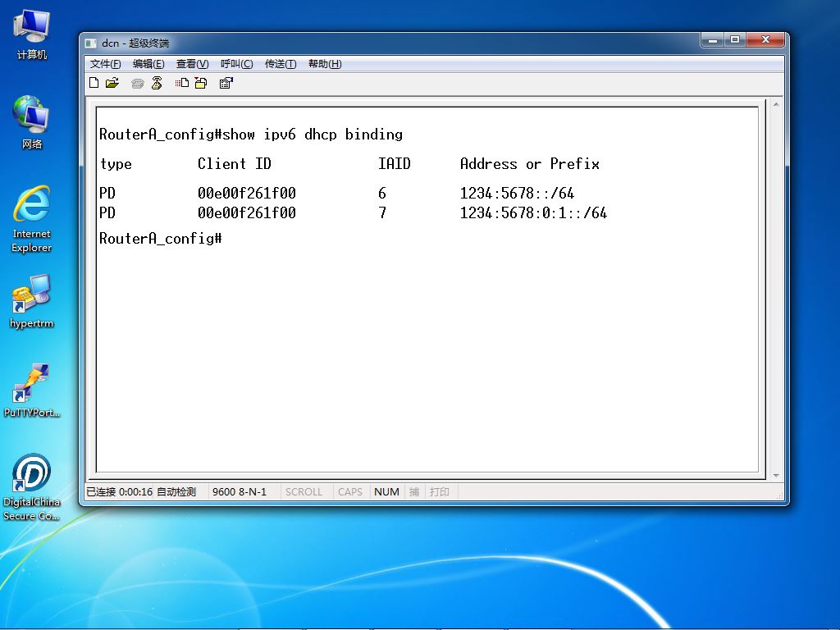The height and width of the screenshot is (630, 840).
Task: Close the dcn HyperTerminal window
Action: 766,40
